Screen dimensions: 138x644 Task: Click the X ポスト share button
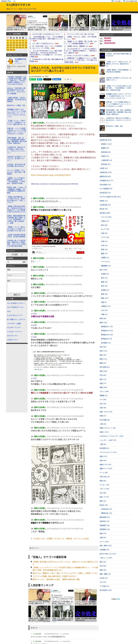(47, 79)
